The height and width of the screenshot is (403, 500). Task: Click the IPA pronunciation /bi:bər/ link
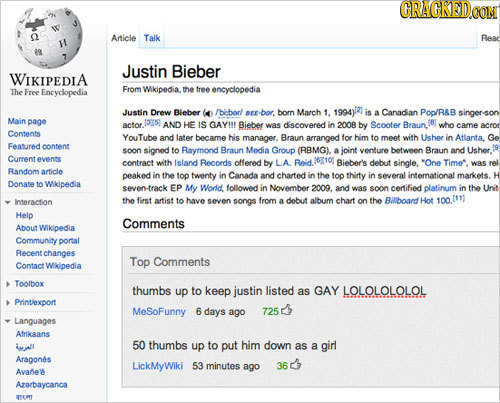pyautogui.click(x=230, y=113)
